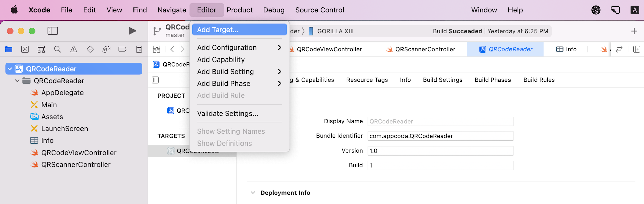The height and width of the screenshot is (204, 644).
Task: Select the Project navigator folder icon
Action: [x=9, y=49]
